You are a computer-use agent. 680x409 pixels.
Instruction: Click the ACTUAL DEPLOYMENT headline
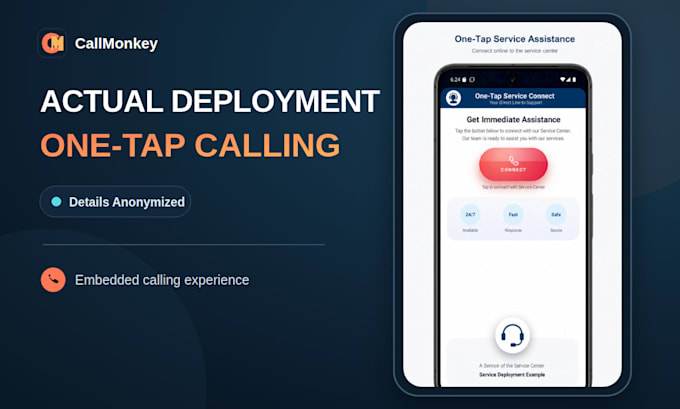(x=210, y=101)
